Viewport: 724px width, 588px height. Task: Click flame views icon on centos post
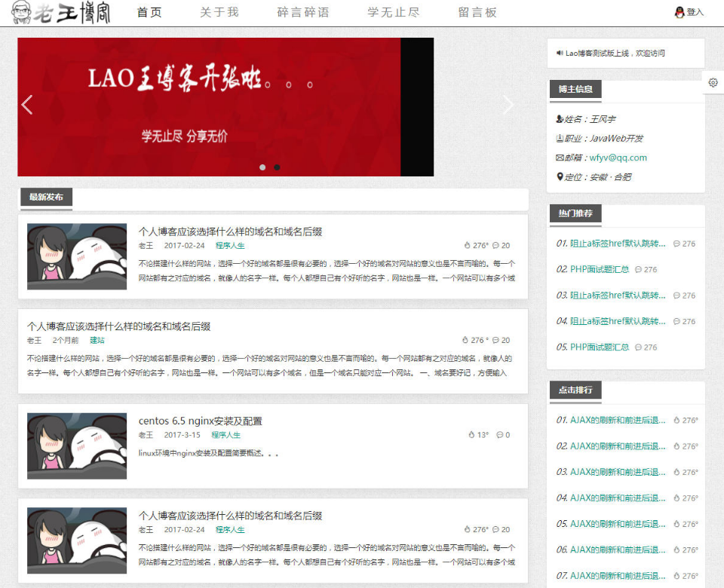pyautogui.click(x=471, y=435)
